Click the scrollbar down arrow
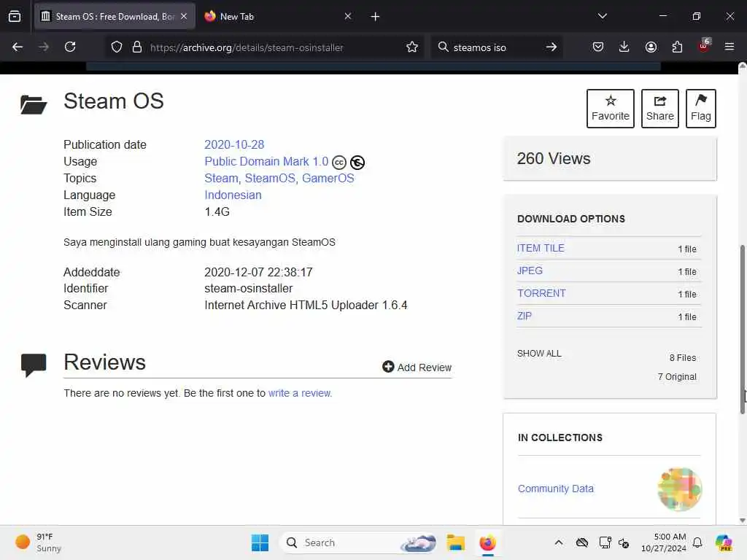The height and width of the screenshot is (560, 747). (x=742, y=520)
